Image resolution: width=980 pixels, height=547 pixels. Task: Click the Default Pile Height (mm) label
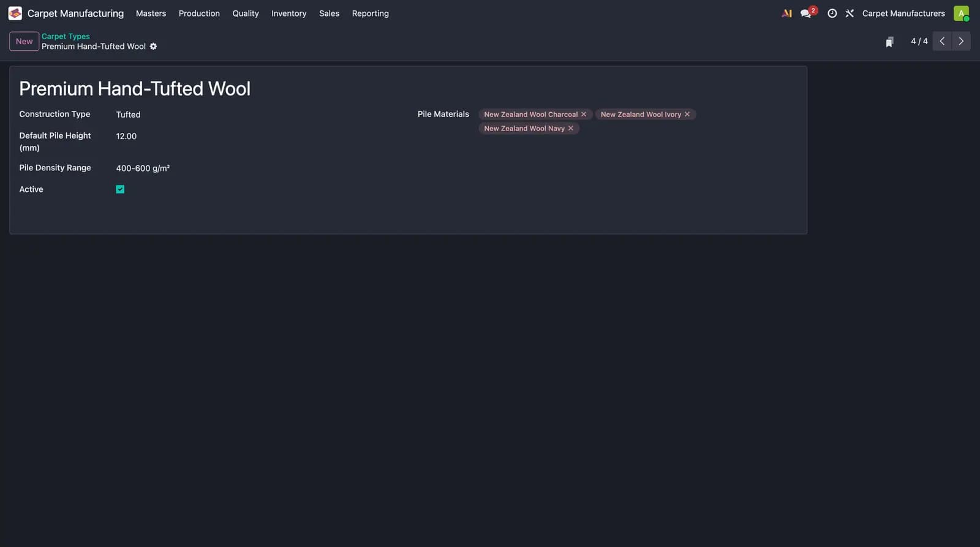[x=55, y=141]
